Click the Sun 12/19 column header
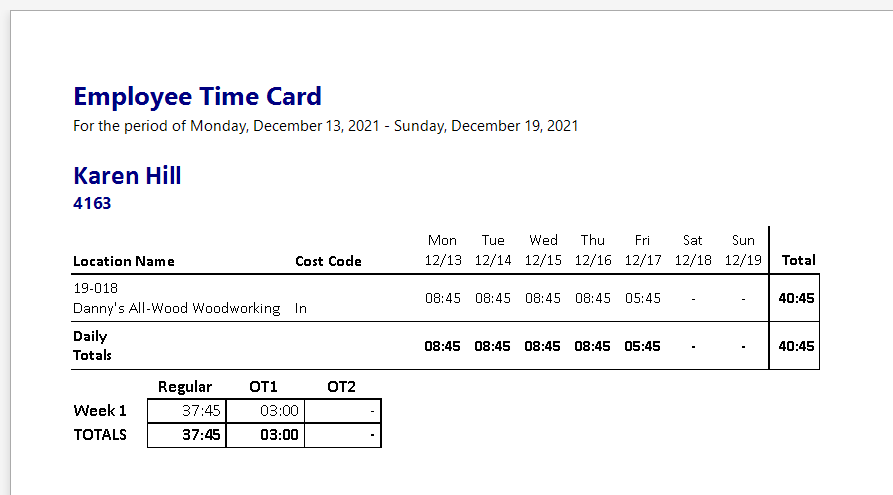 (743, 250)
